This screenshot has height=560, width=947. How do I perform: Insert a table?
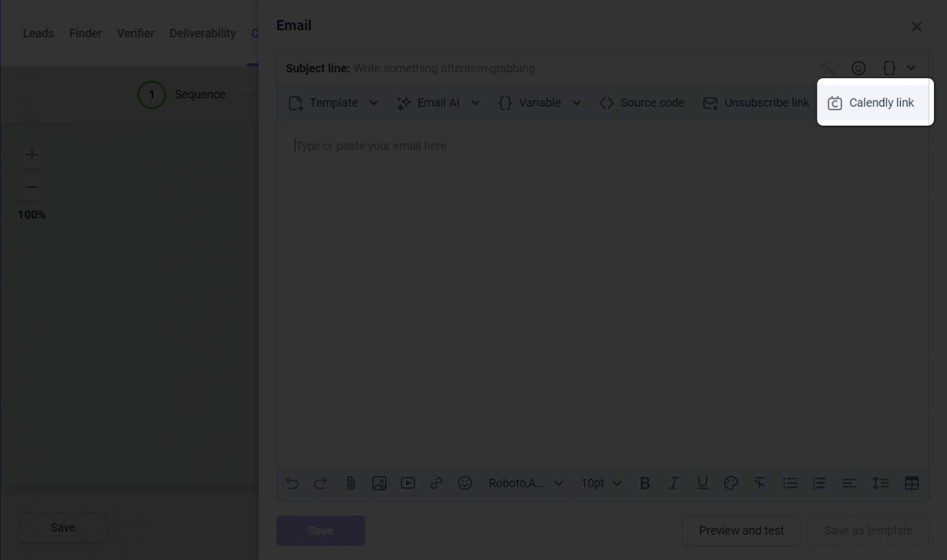(x=912, y=484)
